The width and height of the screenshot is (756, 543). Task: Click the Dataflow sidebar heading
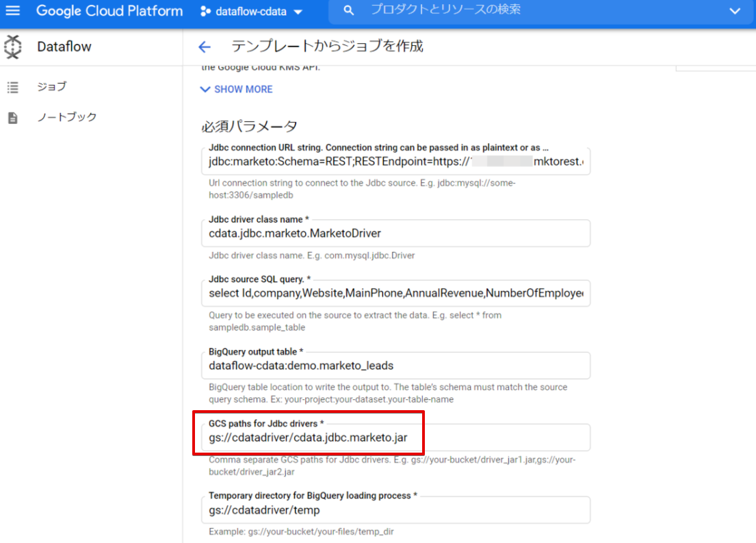coord(64,47)
